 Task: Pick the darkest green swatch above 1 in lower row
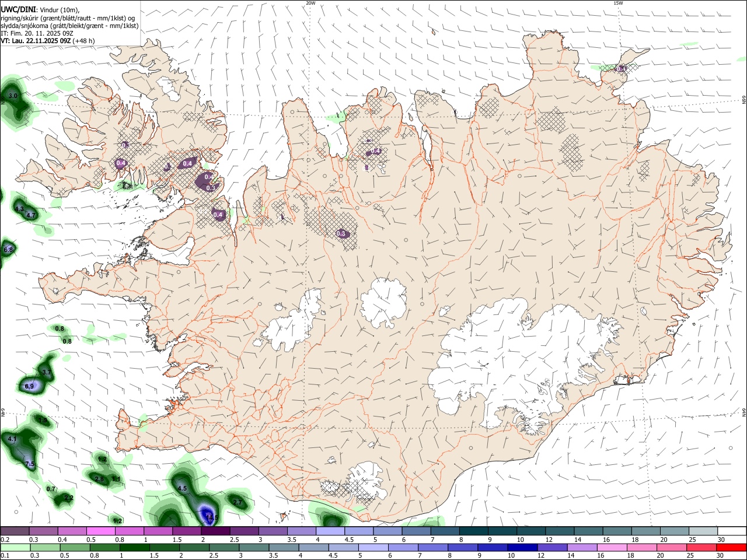coord(134,548)
